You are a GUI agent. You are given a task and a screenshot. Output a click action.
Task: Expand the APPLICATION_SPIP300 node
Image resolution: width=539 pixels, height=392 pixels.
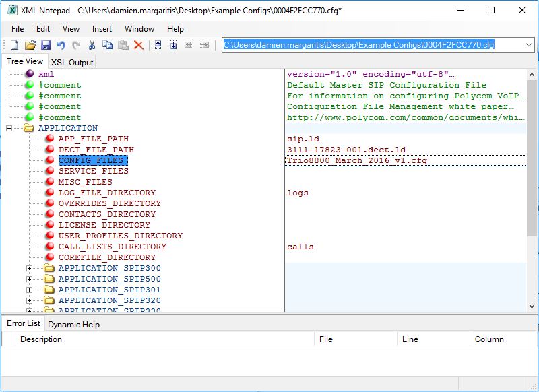(29, 268)
